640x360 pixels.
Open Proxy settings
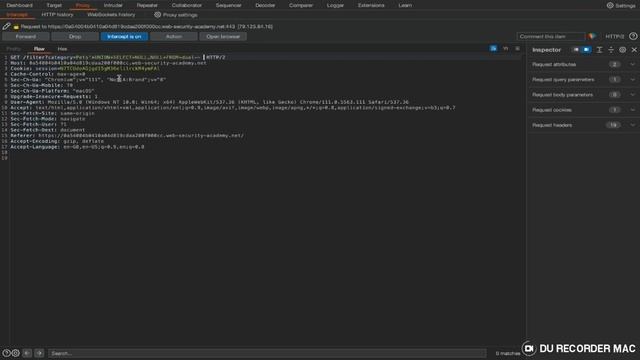point(180,15)
